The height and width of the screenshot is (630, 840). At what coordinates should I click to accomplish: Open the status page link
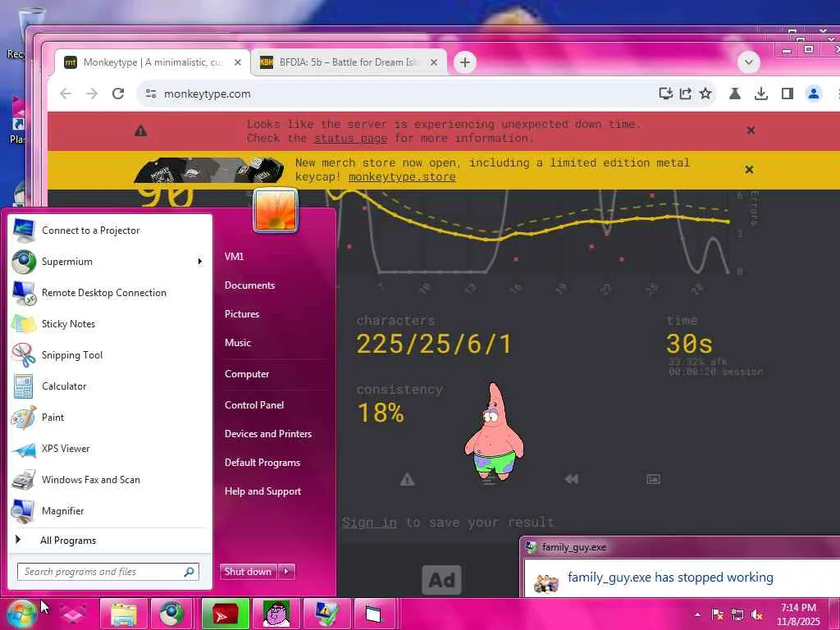click(x=350, y=138)
